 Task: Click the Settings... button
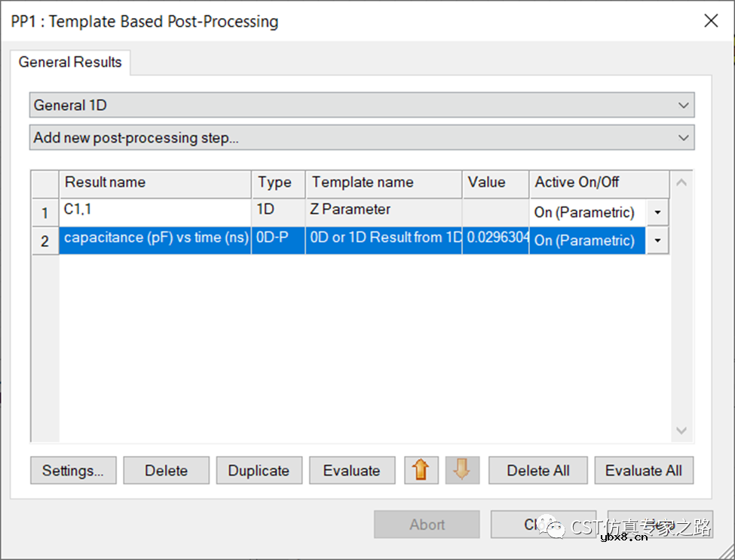pos(73,470)
